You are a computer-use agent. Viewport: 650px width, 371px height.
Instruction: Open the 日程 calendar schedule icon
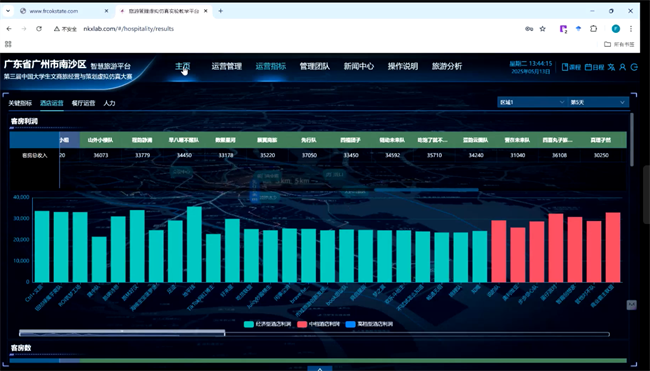click(x=594, y=67)
